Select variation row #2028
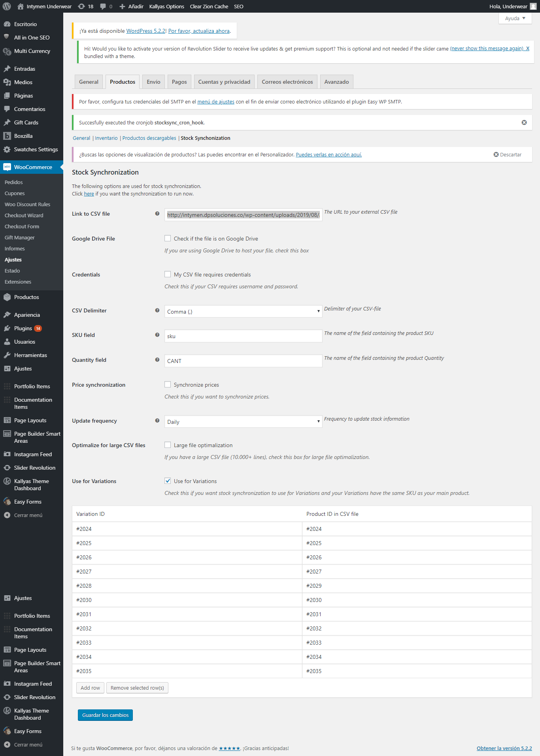 187,586
